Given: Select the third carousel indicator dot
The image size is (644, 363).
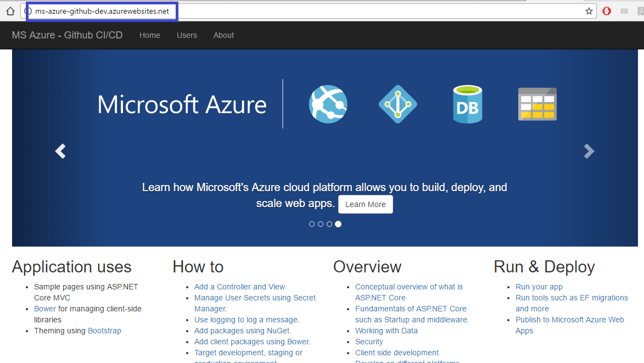Looking at the screenshot, I should point(329,224).
